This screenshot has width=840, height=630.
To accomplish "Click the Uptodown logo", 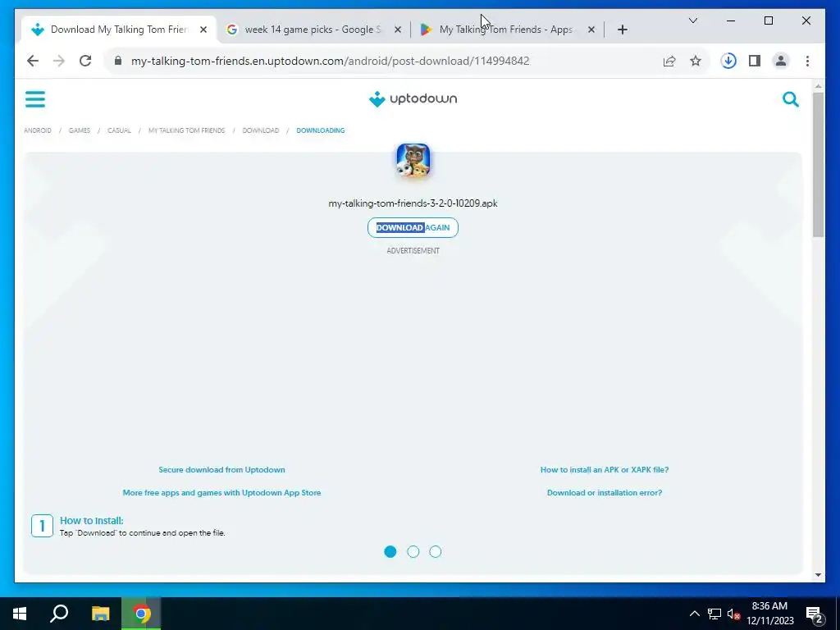I will [x=413, y=99].
